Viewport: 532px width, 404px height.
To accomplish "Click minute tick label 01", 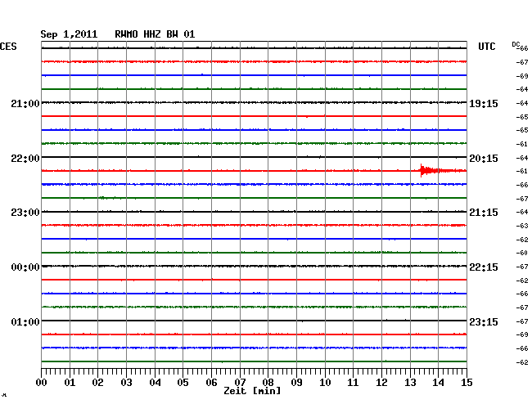I will [x=70, y=383].
